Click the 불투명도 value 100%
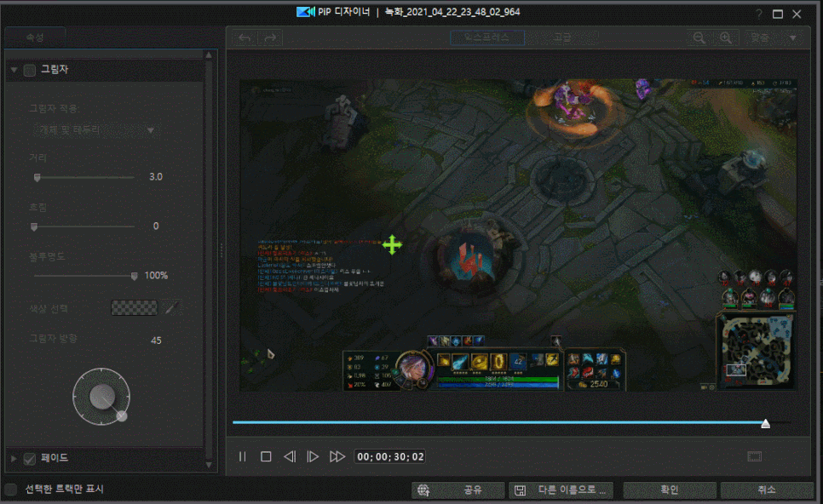Viewport: 823px width, 504px height. [x=156, y=275]
